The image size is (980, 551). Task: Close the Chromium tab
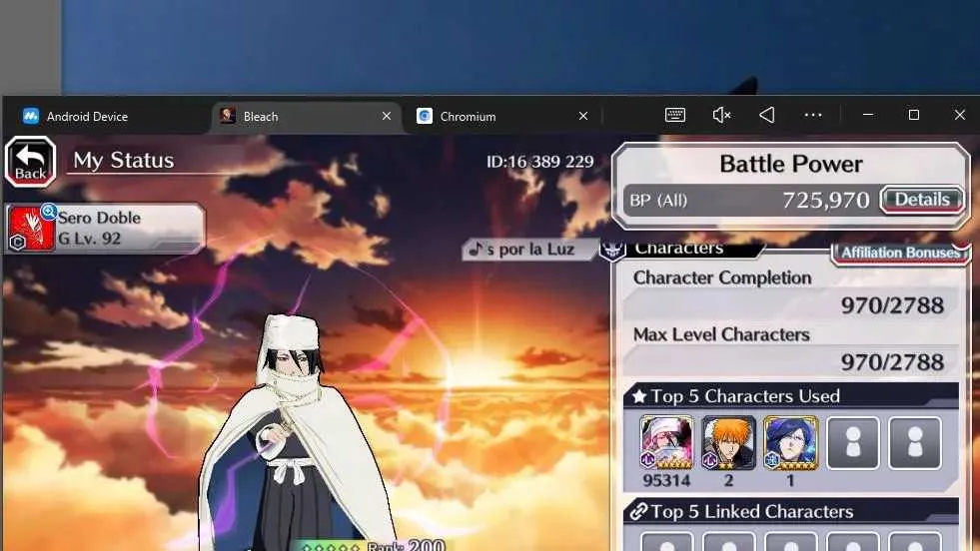[x=583, y=116]
